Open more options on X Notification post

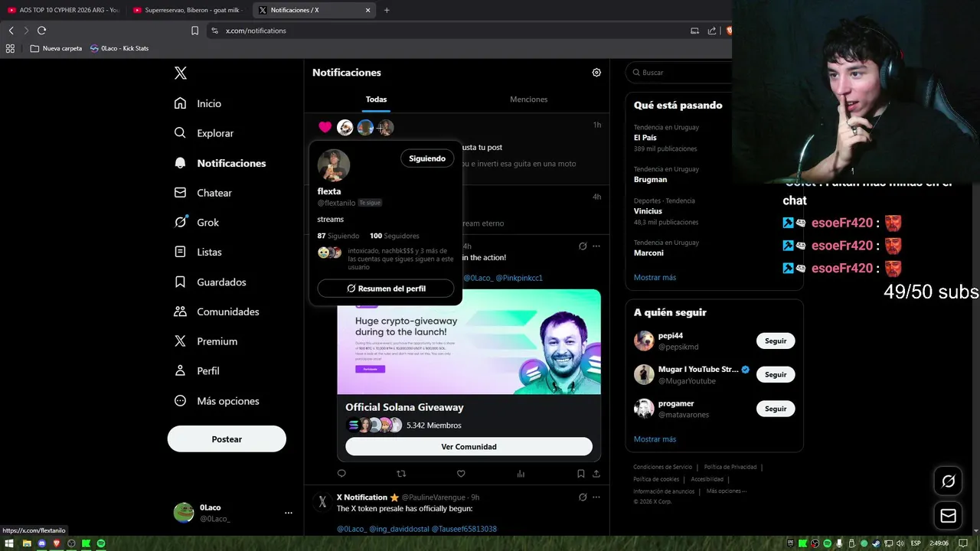click(x=596, y=497)
